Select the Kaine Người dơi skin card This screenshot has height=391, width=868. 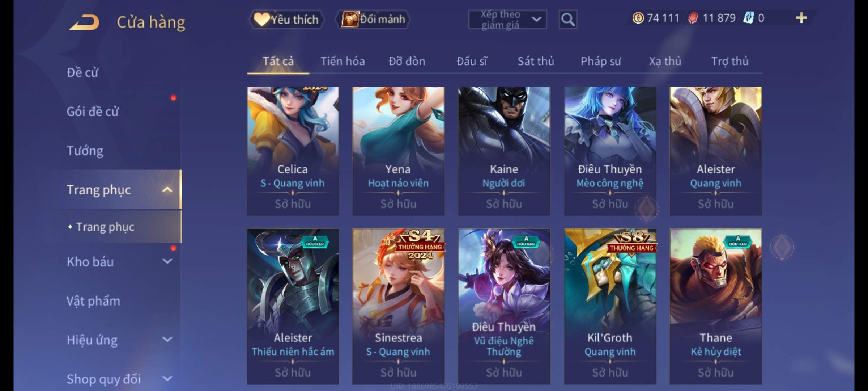[504, 151]
